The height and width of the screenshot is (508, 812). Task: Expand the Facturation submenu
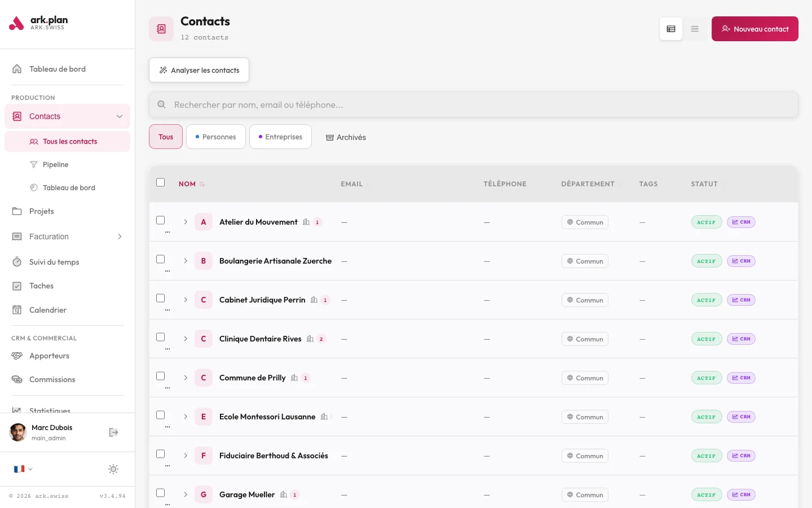tap(120, 237)
